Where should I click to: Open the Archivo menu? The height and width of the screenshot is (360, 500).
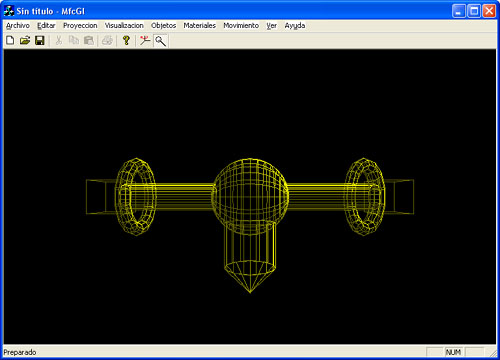tap(18, 26)
